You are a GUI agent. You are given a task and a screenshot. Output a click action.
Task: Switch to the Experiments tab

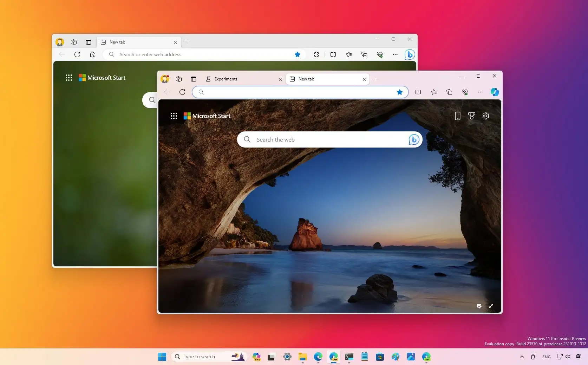243,79
